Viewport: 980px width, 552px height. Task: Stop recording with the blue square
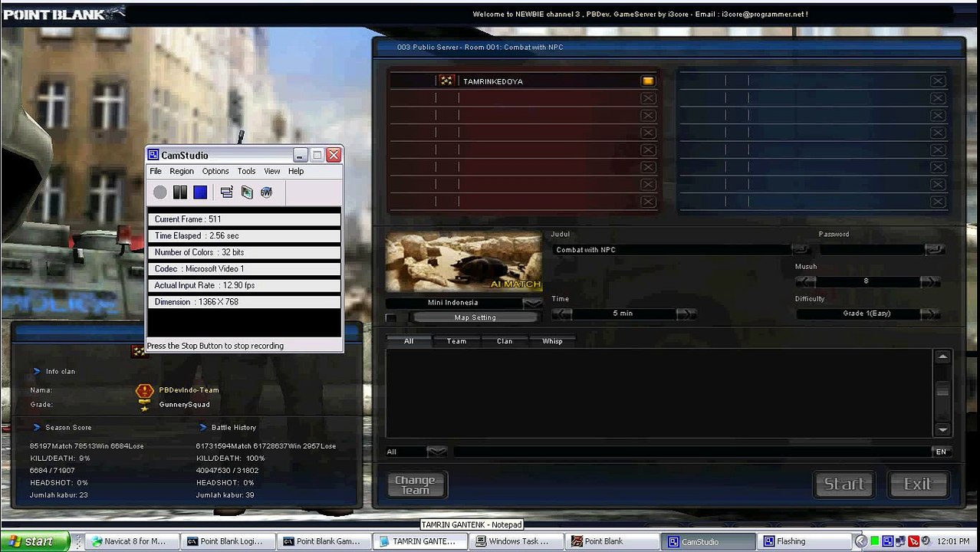(200, 192)
